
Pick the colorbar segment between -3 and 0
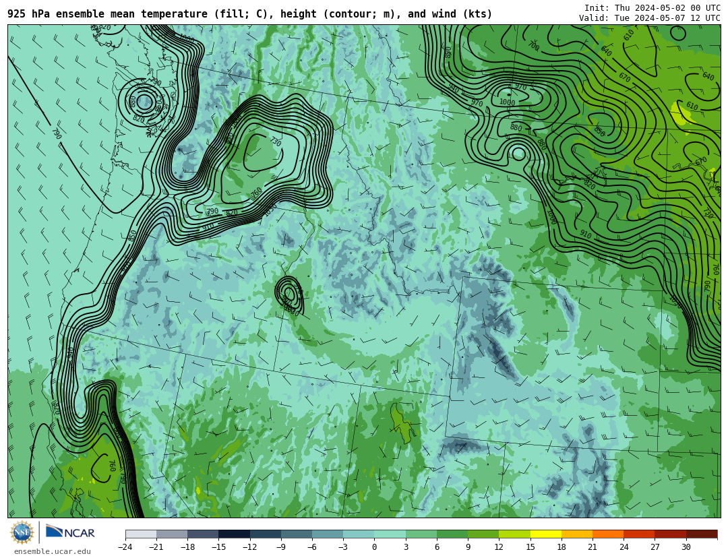coord(359,534)
